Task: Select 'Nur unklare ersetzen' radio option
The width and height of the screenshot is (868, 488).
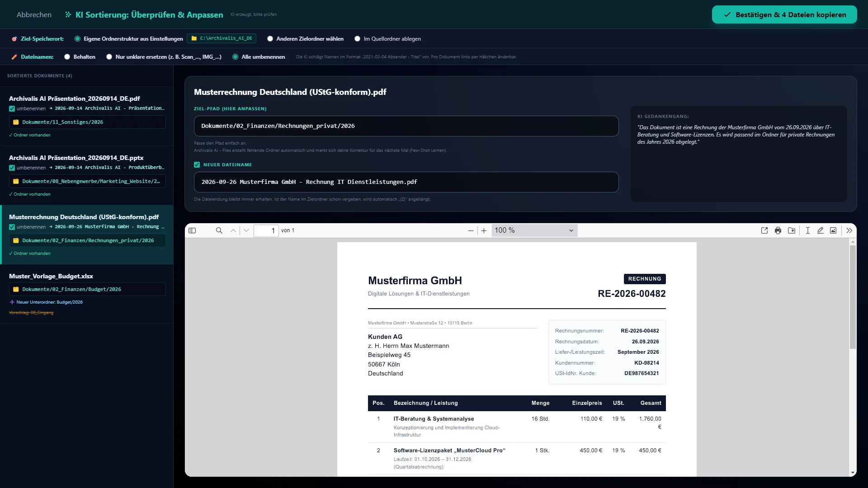Action: pyautogui.click(x=109, y=57)
